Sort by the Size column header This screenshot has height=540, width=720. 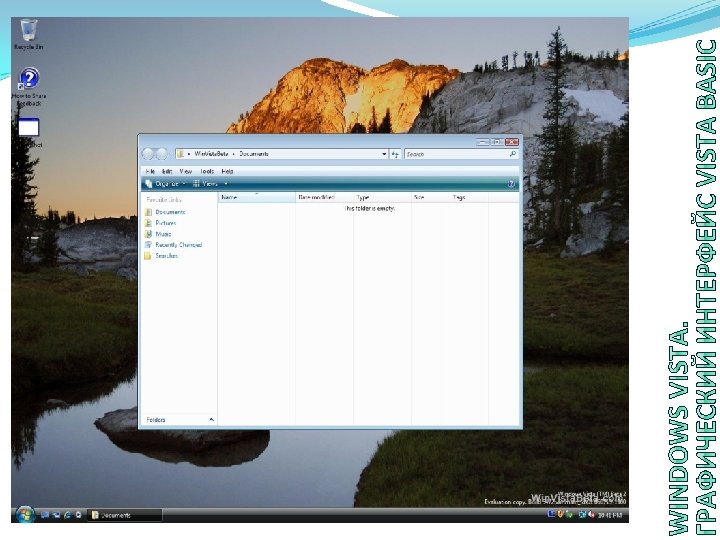[x=431, y=197]
